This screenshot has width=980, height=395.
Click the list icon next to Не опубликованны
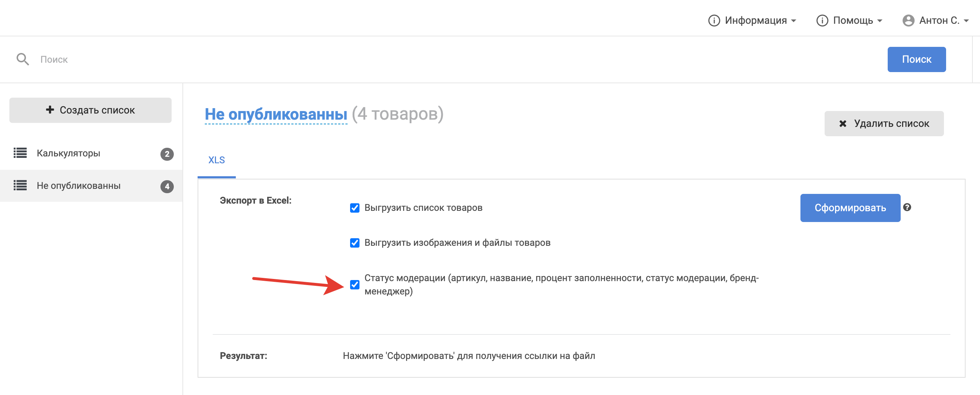(x=20, y=186)
